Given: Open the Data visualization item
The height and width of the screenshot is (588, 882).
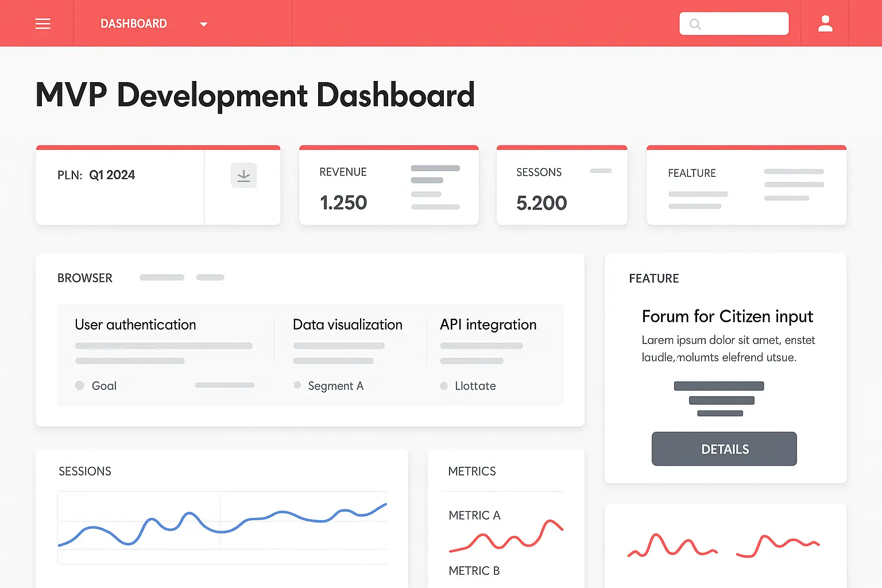Looking at the screenshot, I should 347,324.
